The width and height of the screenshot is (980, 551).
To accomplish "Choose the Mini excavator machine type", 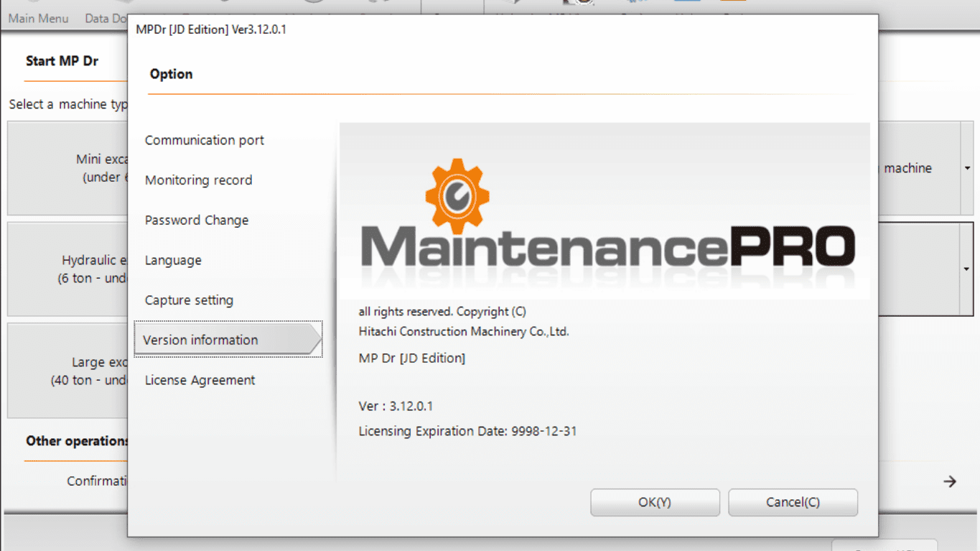I will click(68, 168).
